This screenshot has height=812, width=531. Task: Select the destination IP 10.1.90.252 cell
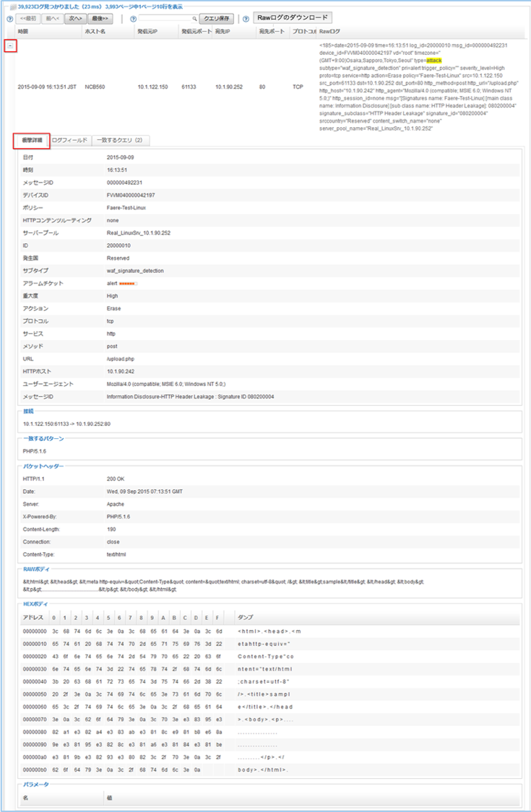(x=229, y=87)
